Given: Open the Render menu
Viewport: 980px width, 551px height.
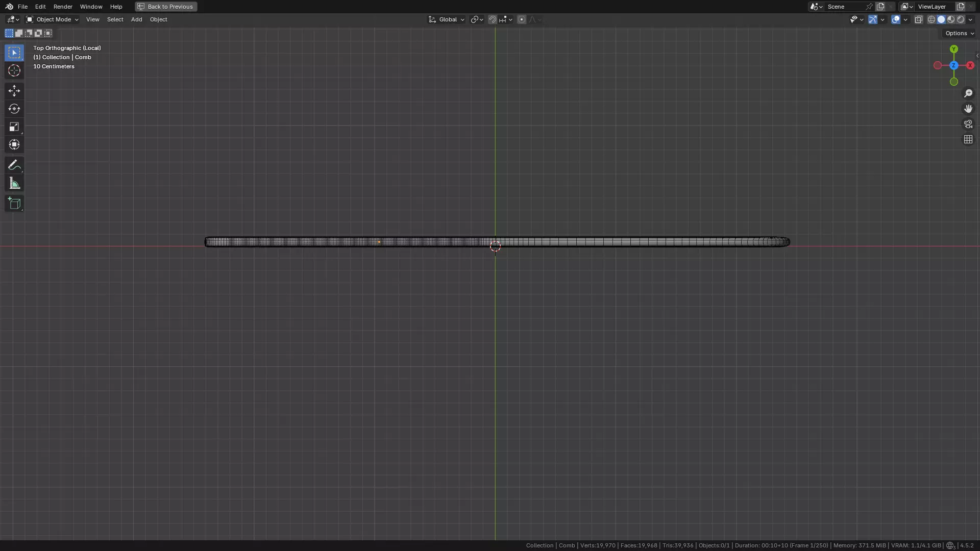Looking at the screenshot, I should (63, 7).
